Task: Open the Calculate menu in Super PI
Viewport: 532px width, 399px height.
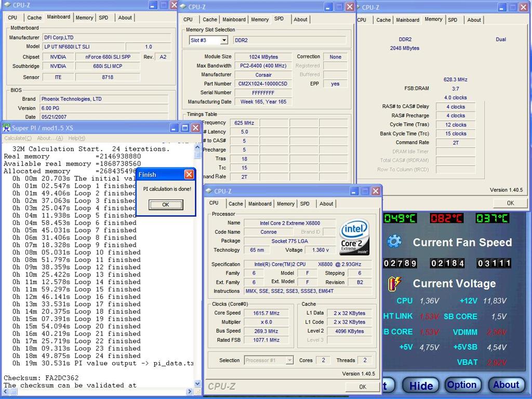Action: point(18,138)
